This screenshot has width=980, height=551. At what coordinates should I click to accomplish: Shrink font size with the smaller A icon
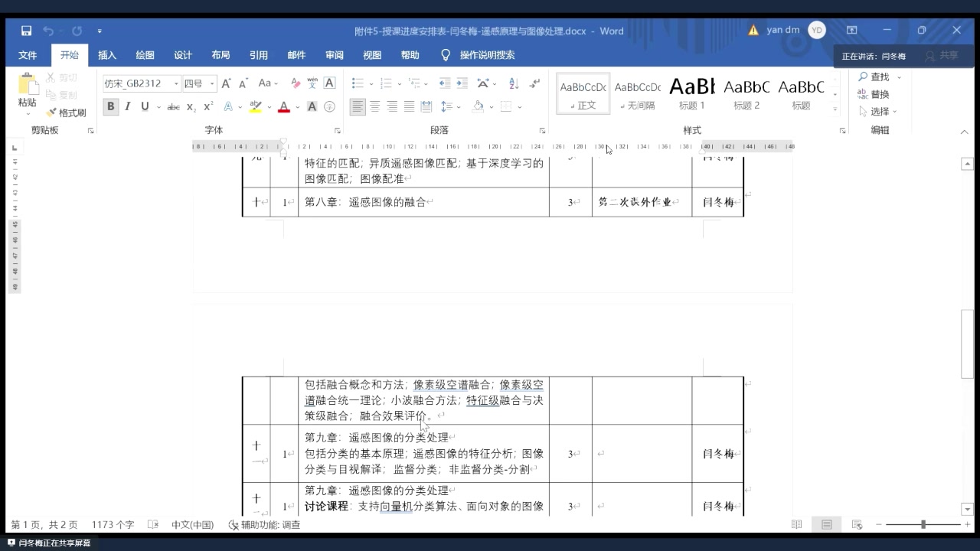[243, 83]
